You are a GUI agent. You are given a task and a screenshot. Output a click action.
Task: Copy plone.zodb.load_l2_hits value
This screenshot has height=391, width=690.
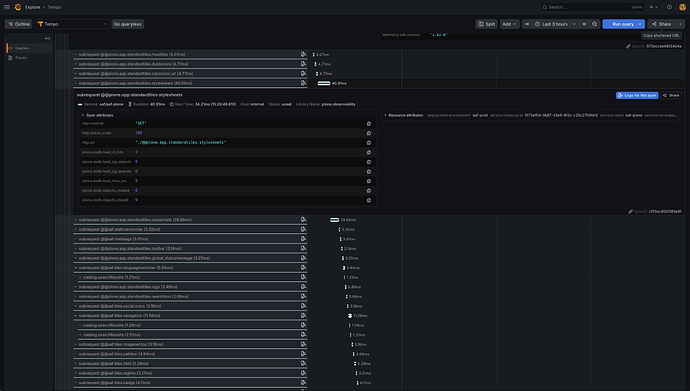pos(369,153)
